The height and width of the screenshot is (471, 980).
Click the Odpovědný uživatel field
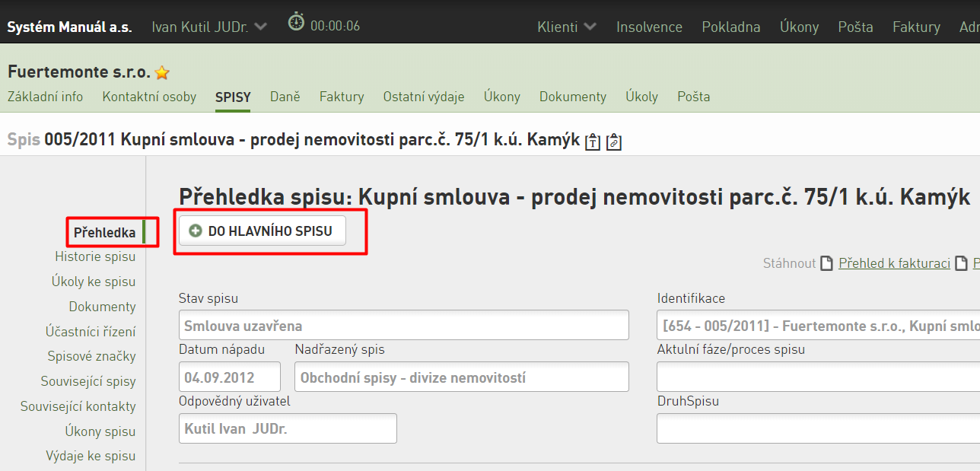click(288, 428)
